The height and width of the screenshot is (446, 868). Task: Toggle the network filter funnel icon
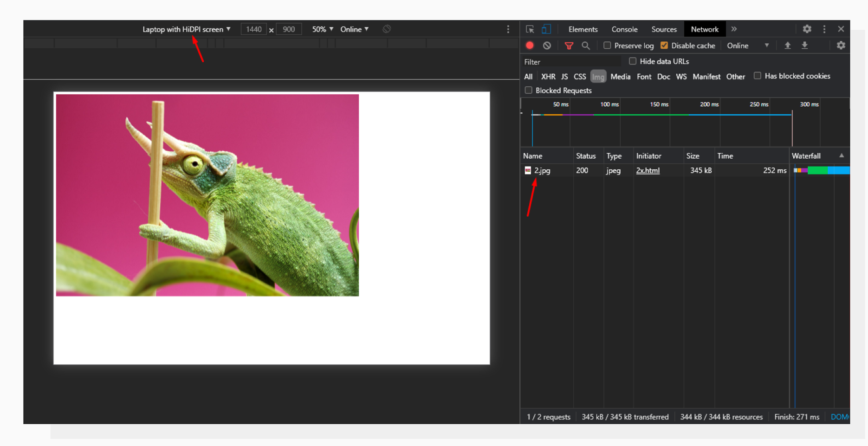tap(569, 45)
